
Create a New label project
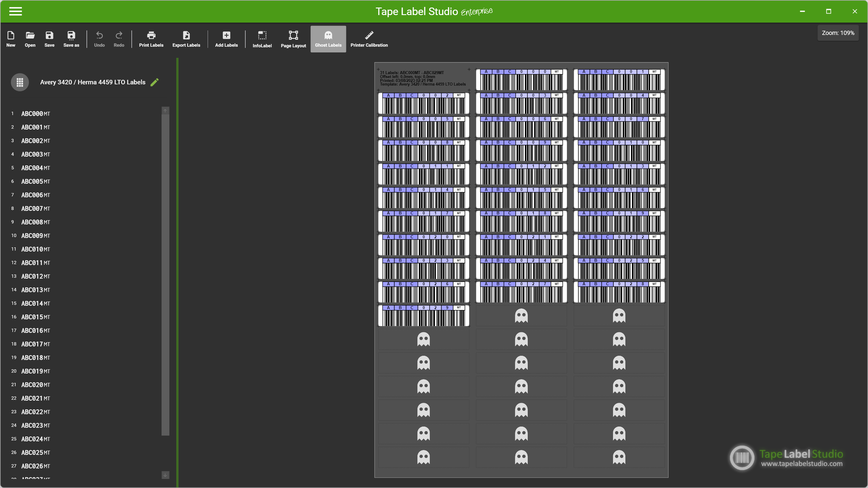(11, 39)
